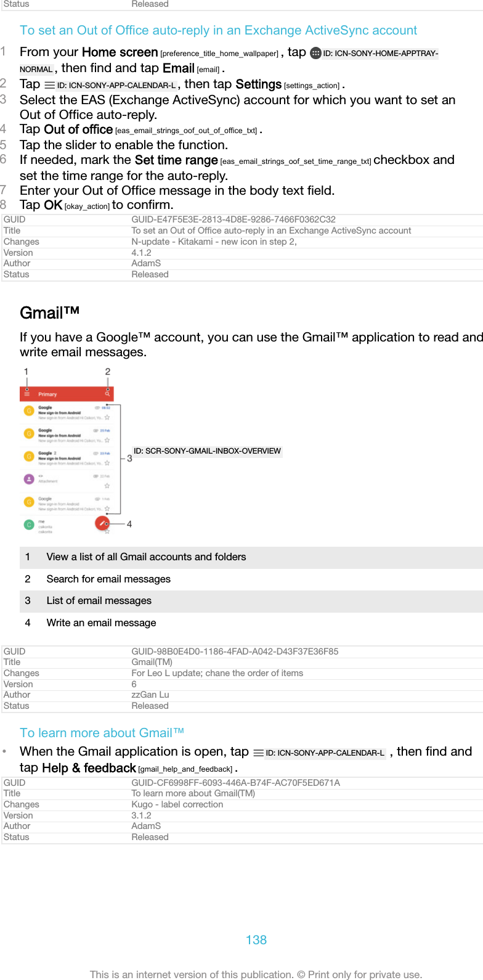Open the hamburger menu in Gmail inbox image

[27, 394]
